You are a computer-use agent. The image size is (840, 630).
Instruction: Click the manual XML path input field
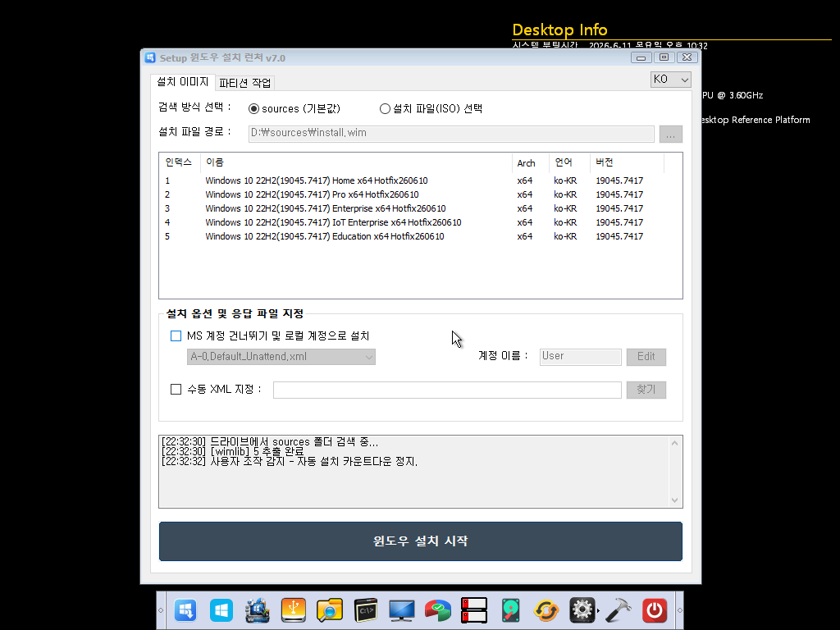click(447, 390)
